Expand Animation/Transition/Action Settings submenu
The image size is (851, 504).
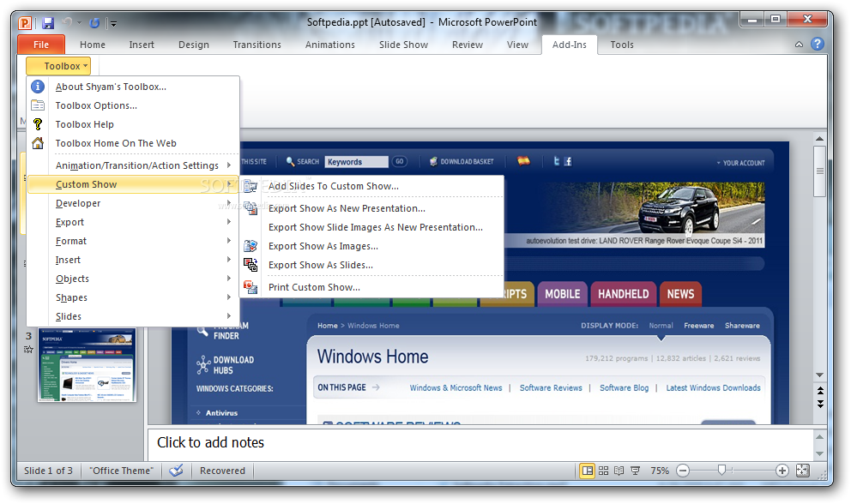[133, 165]
